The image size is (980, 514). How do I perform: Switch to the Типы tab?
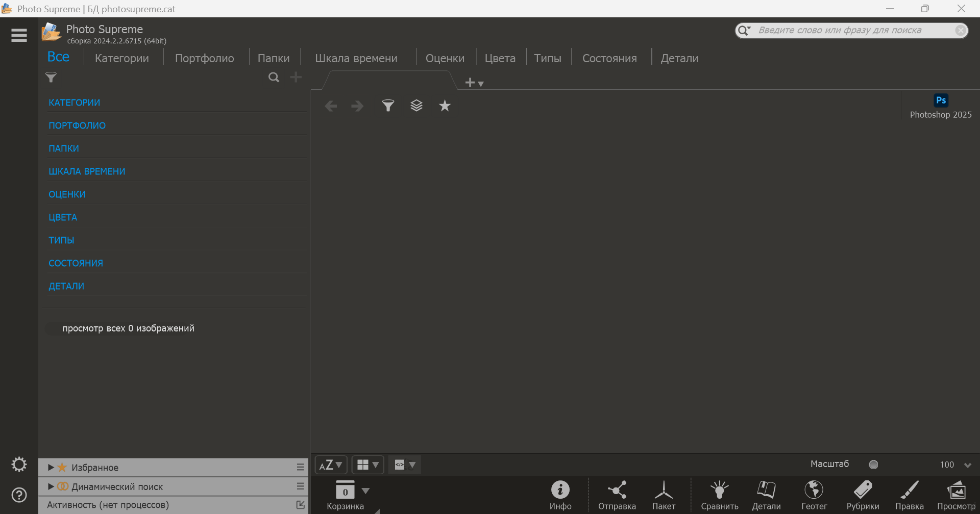coord(548,59)
